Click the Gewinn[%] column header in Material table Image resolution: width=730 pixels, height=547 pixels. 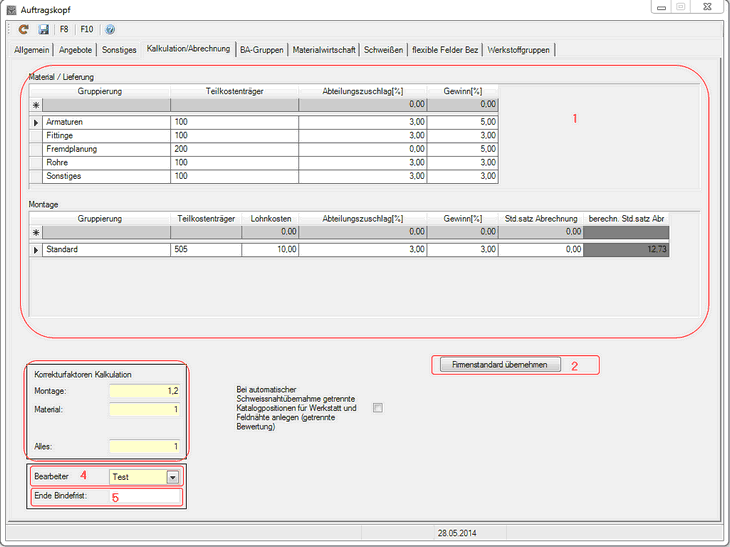(x=463, y=90)
